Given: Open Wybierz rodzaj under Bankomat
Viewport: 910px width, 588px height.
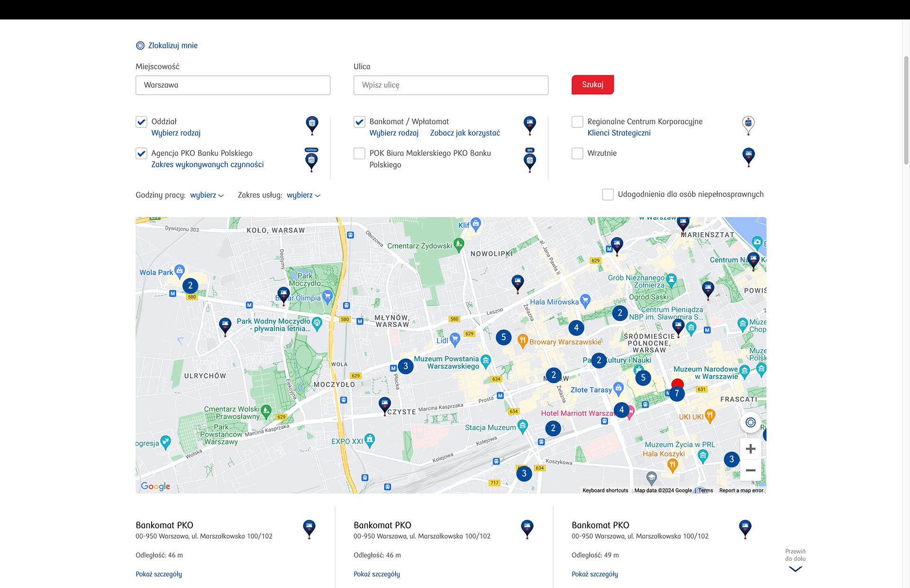Looking at the screenshot, I should [394, 133].
